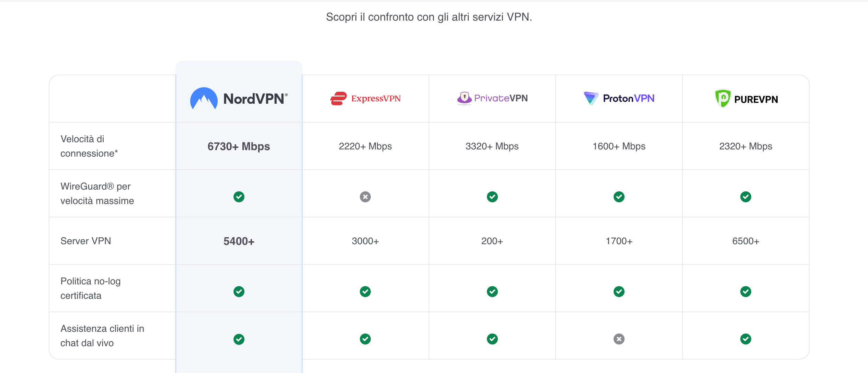Click ExpressVPN's live chat support checkmark
868x373 pixels.
click(x=365, y=339)
